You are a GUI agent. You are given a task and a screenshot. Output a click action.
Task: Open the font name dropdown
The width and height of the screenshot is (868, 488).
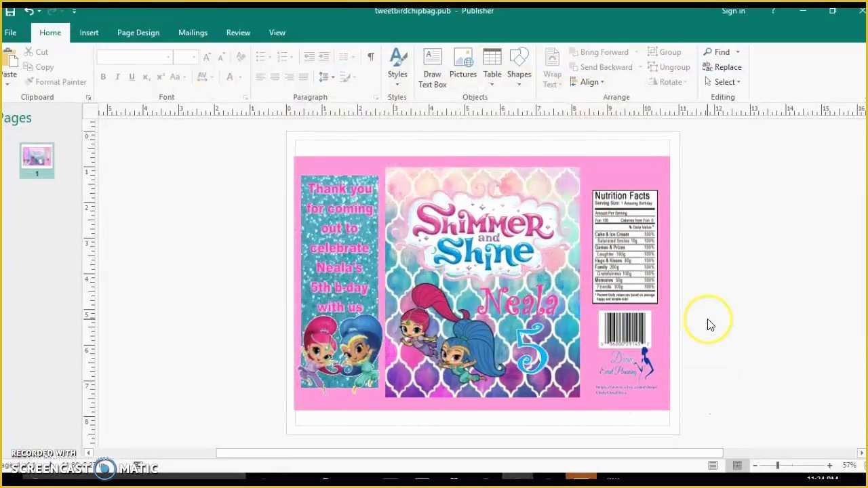(x=167, y=58)
